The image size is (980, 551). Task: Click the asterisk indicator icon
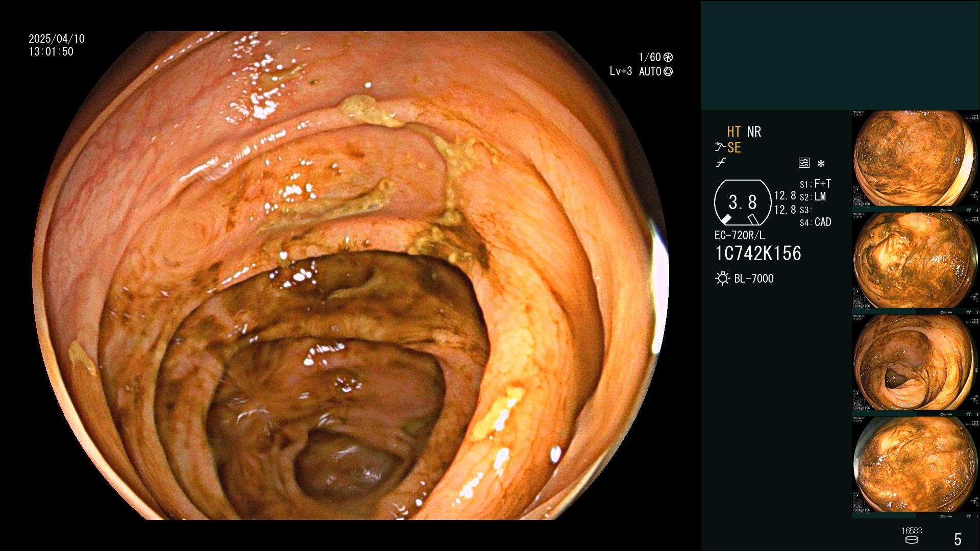(x=821, y=164)
